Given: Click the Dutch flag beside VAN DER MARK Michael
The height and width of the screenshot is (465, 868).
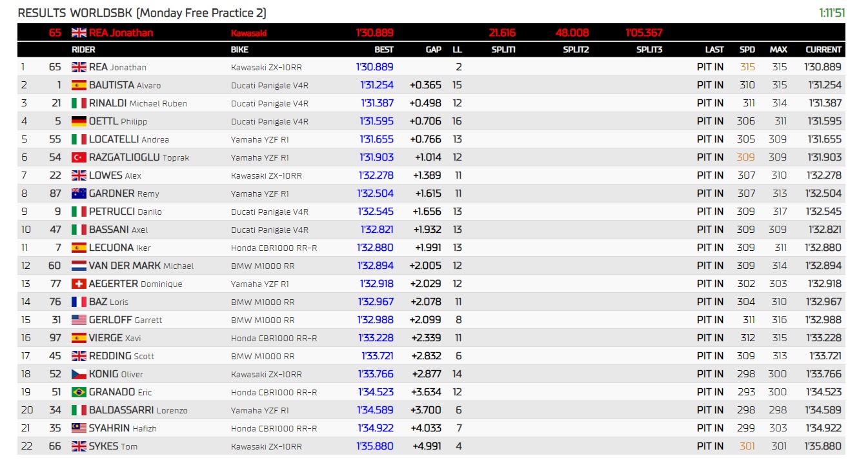Looking at the screenshot, I should [79, 265].
